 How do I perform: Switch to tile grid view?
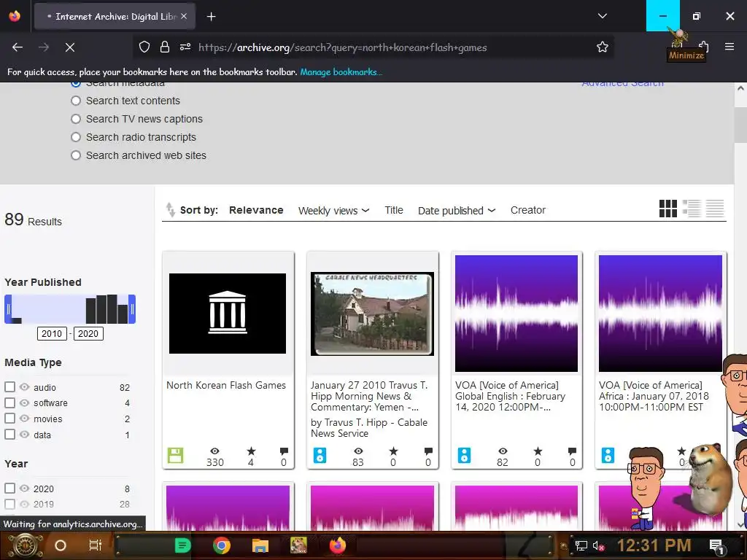pyautogui.click(x=668, y=208)
